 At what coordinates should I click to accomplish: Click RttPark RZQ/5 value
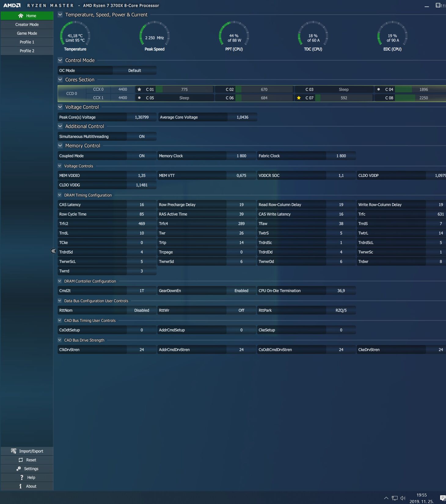click(x=341, y=310)
